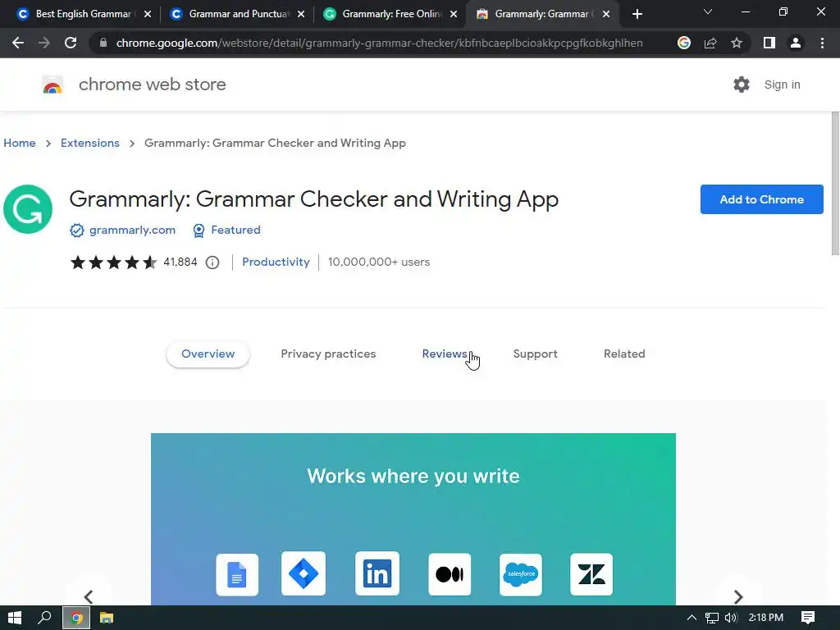Click the star rating display
Image resolution: width=840 pixels, height=630 pixels.
pyautogui.click(x=113, y=262)
